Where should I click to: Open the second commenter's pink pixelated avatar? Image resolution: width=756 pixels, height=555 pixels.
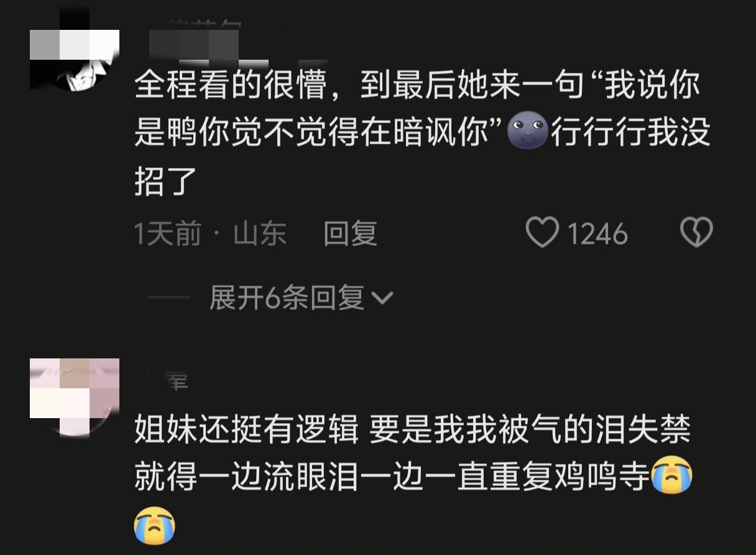coord(75,396)
